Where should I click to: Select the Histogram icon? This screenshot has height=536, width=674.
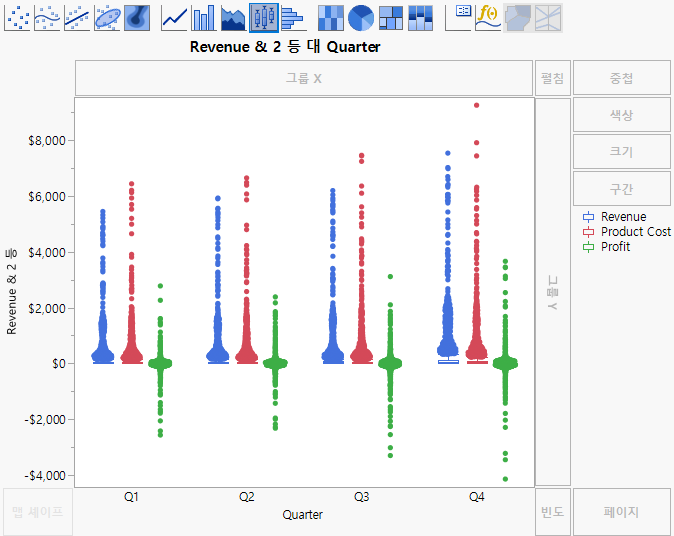[x=293, y=18]
